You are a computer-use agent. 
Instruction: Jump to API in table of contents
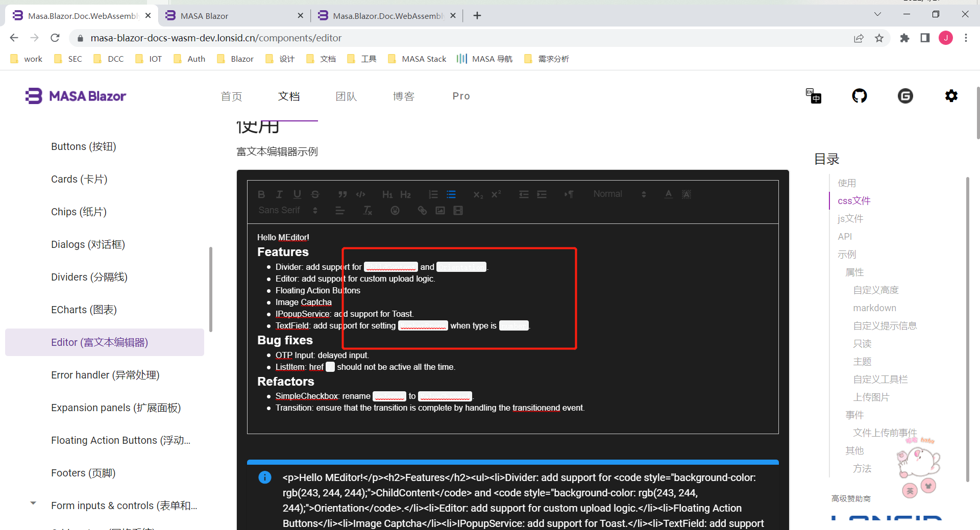click(x=845, y=237)
